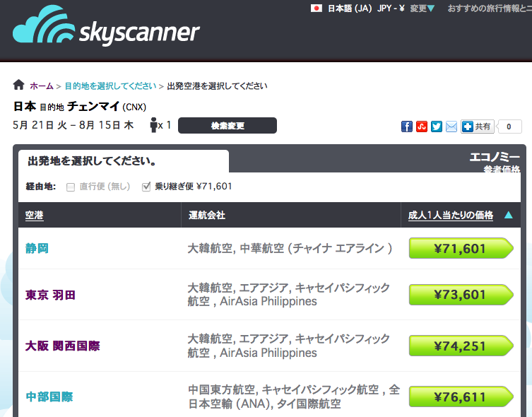Select the 出発地を選択してください tab
The height and width of the screenshot is (417, 532).
click(124, 161)
